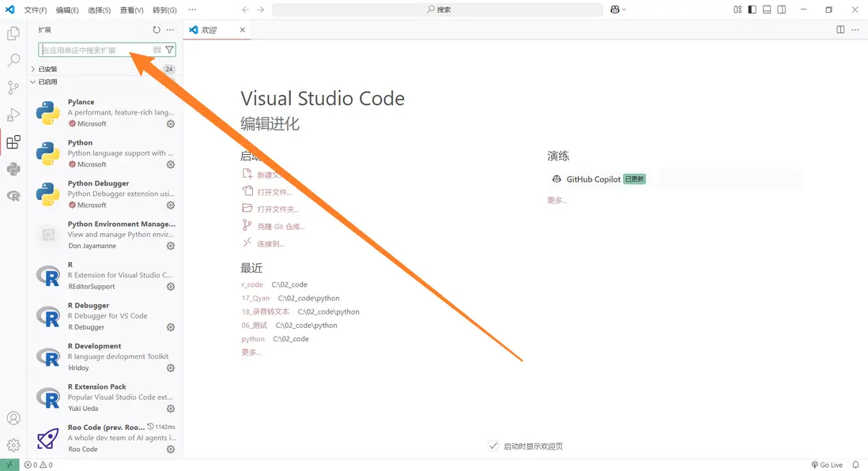
Task: Open the recent 18_录音转文本 folder
Action: (x=265, y=311)
